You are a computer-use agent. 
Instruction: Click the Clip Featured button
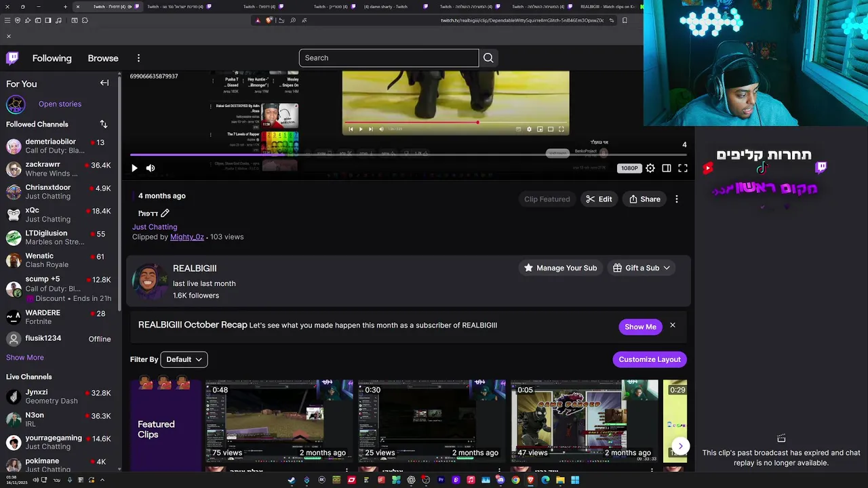547,199
